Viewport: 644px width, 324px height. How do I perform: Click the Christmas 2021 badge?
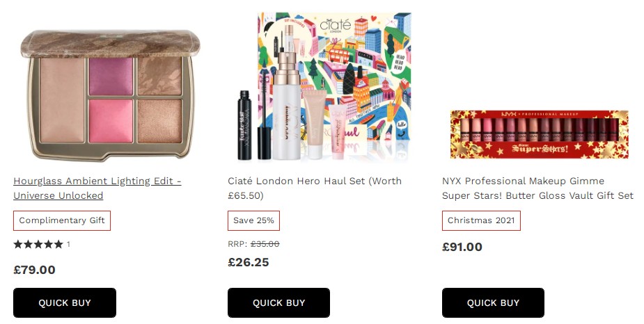pyautogui.click(x=481, y=220)
